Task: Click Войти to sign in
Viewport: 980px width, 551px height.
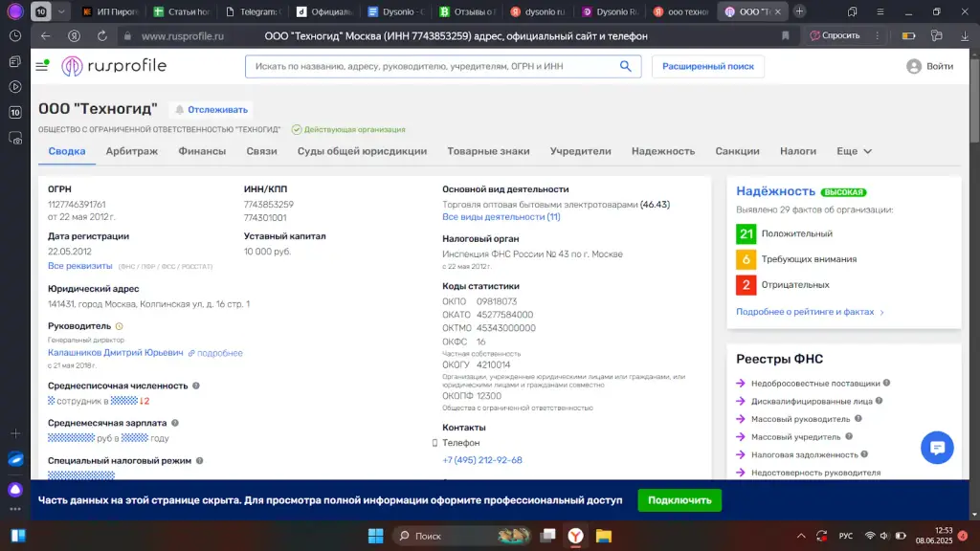Action: [x=930, y=66]
